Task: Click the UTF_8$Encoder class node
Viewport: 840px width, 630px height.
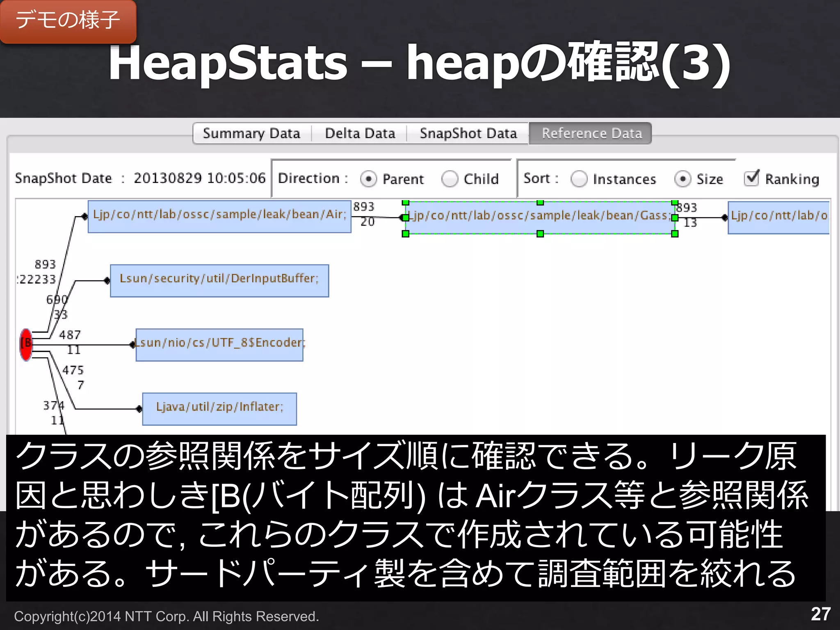Action: pos(219,345)
